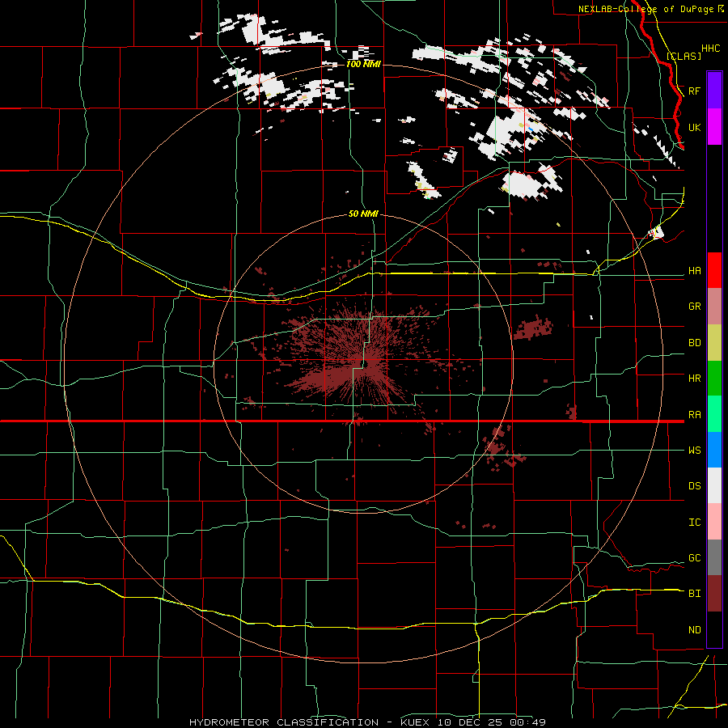Click the RF legend label
This screenshot has width=728, height=728.
point(694,91)
